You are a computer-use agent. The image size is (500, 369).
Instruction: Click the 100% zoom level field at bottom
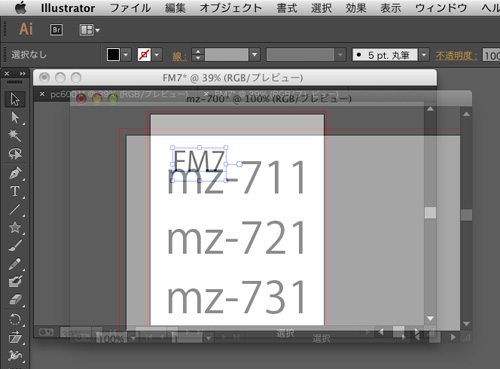(x=113, y=339)
